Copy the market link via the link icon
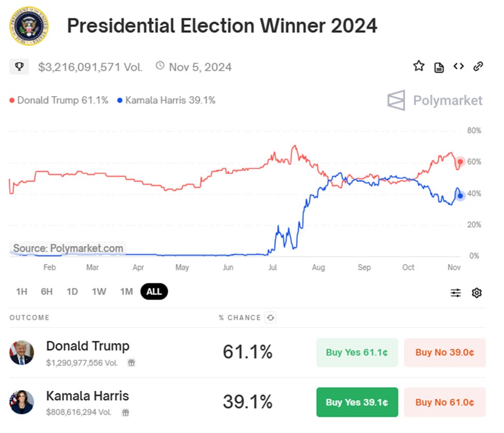Viewport: 504px width, 433px height. [478, 66]
